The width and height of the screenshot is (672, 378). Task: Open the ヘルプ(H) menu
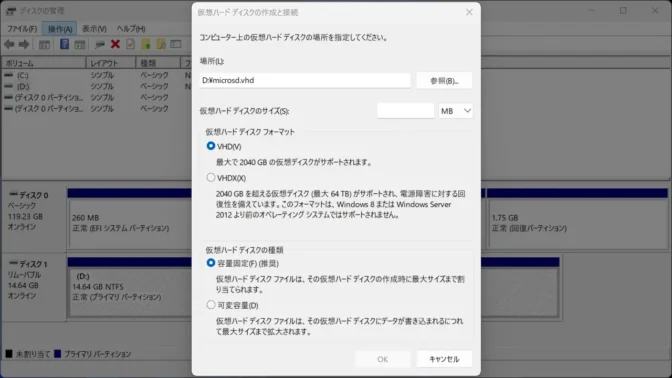click(131, 29)
